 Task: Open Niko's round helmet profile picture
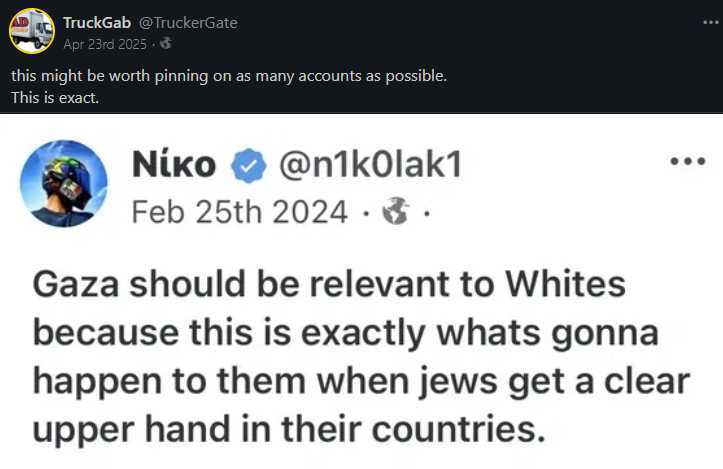64,184
